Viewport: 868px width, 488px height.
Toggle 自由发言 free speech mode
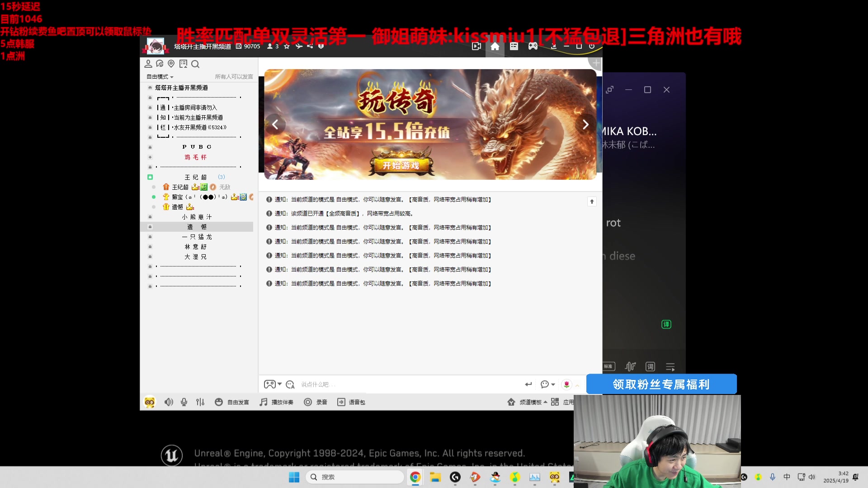231,402
